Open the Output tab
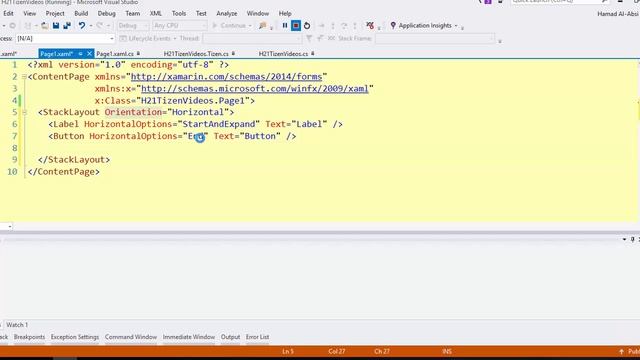This screenshot has width=640, height=360. click(230, 337)
